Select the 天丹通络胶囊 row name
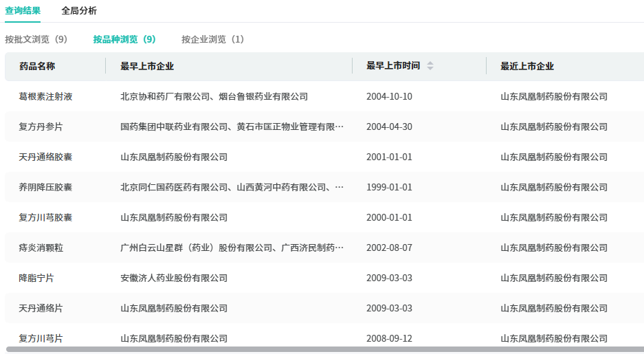The width and height of the screenshot is (644, 363). coord(45,157)
